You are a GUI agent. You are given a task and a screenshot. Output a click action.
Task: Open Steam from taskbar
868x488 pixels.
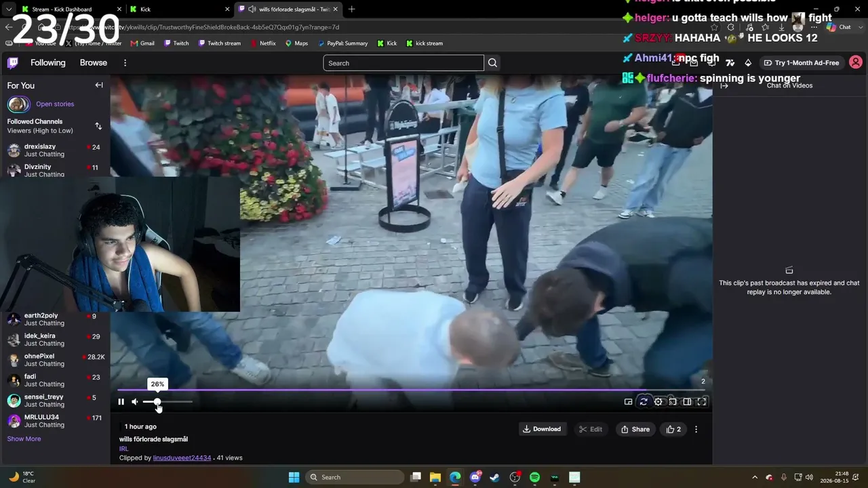pos(495,477)
